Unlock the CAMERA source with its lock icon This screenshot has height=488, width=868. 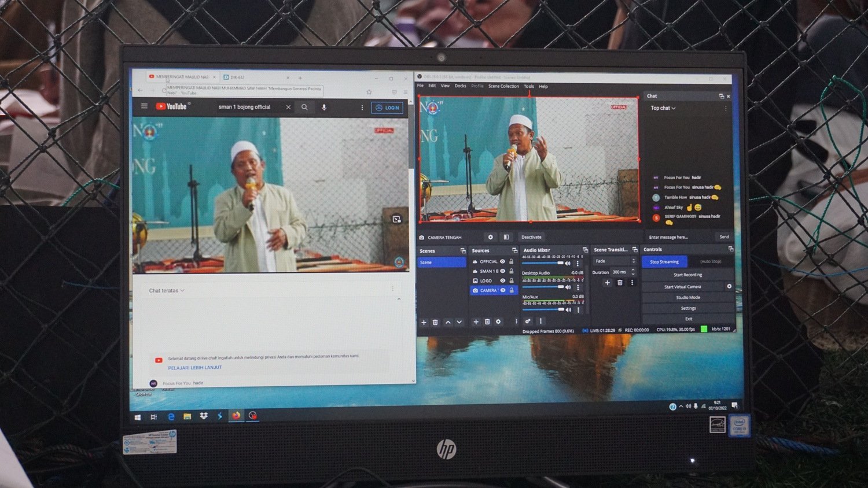click(512, 290)
